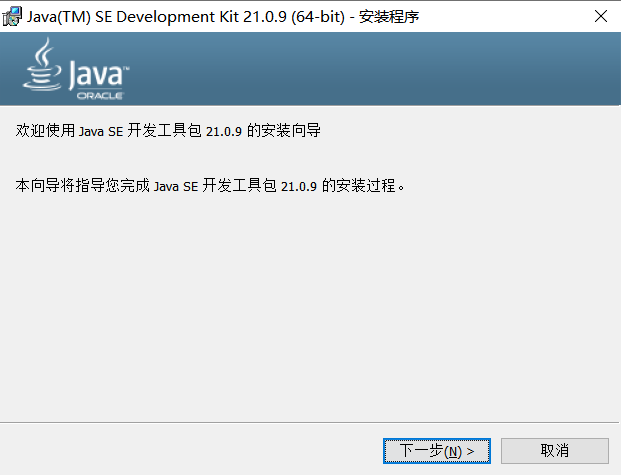Viewport: 621px width, 475px height.
Task: Click 21.0.9 in the welcome heading
Action: 224,131
